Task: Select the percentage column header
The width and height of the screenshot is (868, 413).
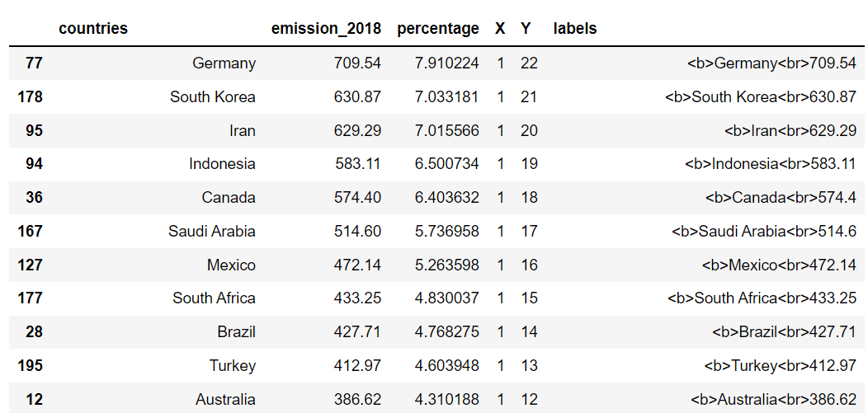Action: [x=438, y=28]
